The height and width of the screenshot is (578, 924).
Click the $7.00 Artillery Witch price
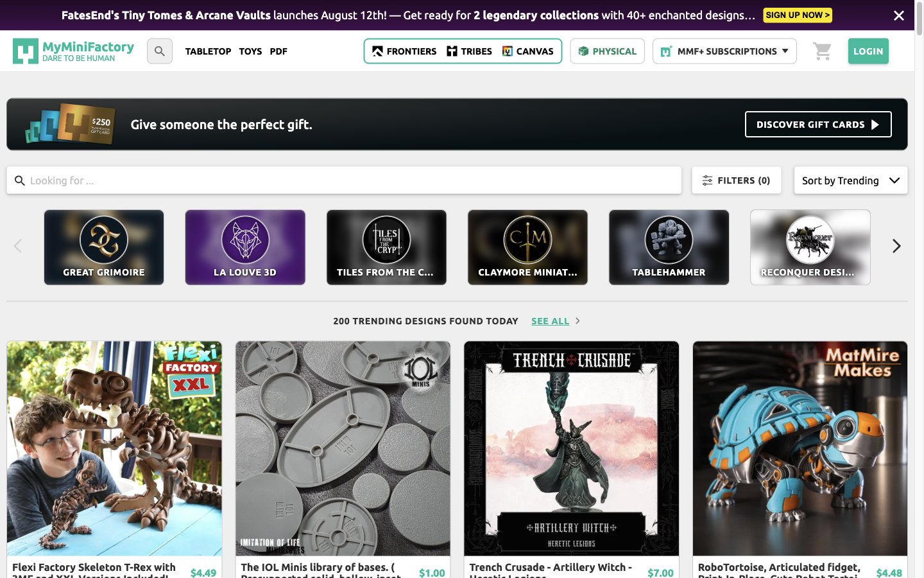click(x=660, y=572)
